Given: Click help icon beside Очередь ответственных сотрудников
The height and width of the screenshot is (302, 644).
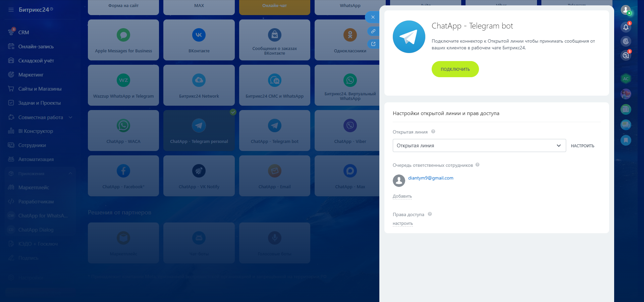Looking at the screenshot, I should coord(477,165).
